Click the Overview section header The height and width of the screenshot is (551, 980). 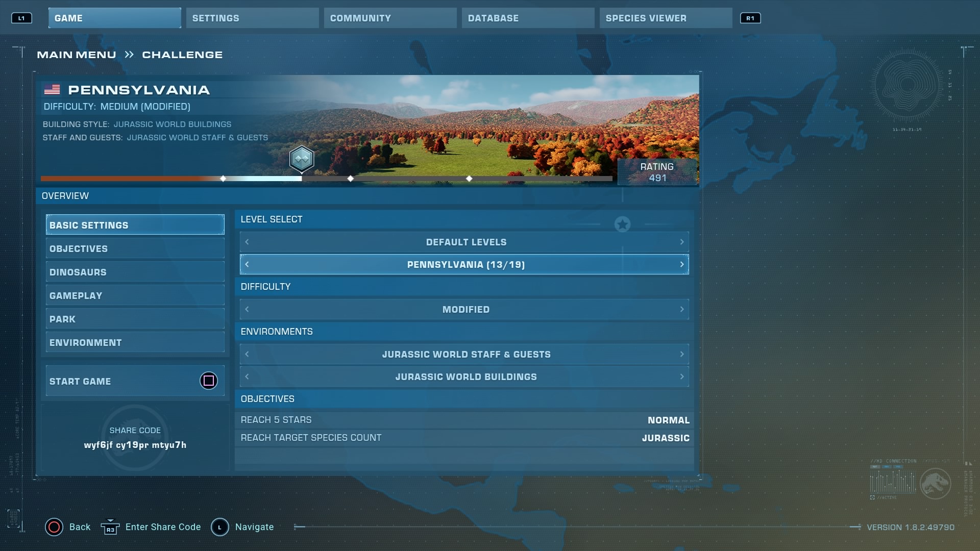pyautogui.click(x=367, y=196)
